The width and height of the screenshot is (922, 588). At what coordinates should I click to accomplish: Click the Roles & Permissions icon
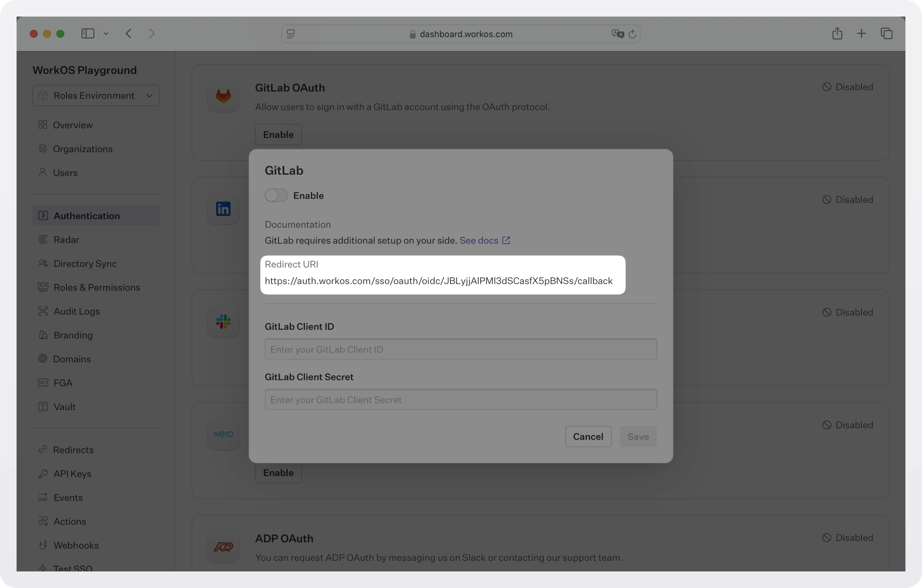pyautogui.click(x=43, y=287)
